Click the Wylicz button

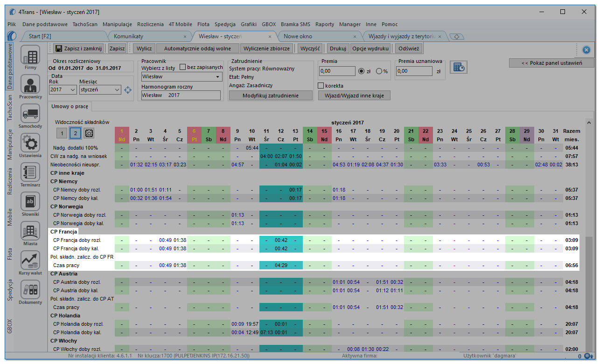point(145,48)
